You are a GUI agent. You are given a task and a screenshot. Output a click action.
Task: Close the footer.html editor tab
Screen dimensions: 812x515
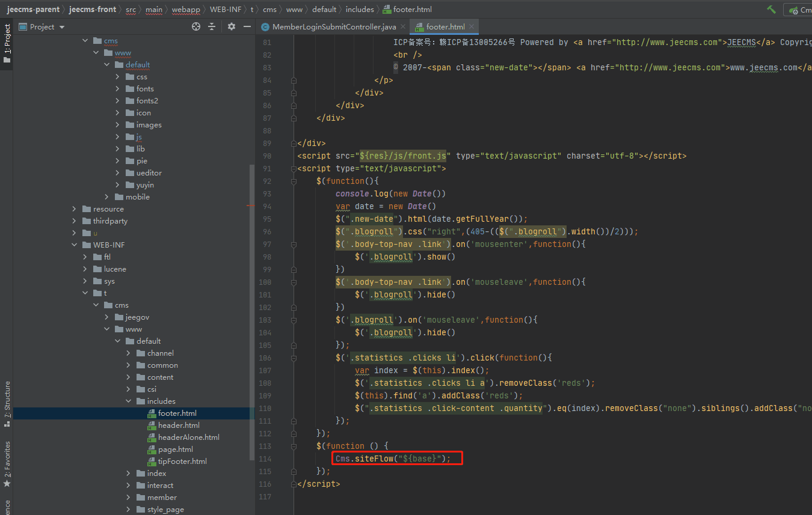pyautogui.click(x=472, y=26)
